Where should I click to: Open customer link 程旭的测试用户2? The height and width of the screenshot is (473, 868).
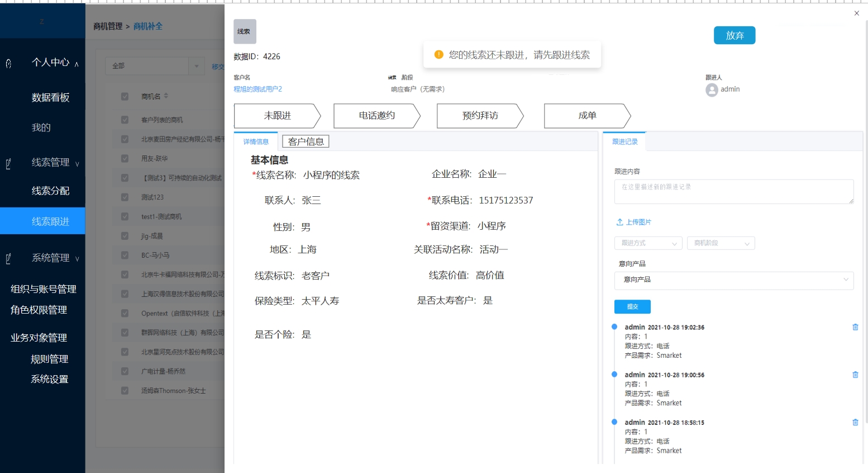click(x=257, y=89)
